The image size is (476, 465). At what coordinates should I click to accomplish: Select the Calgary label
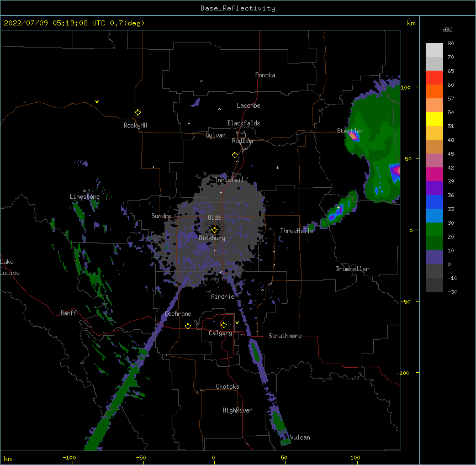coord(221,333)
